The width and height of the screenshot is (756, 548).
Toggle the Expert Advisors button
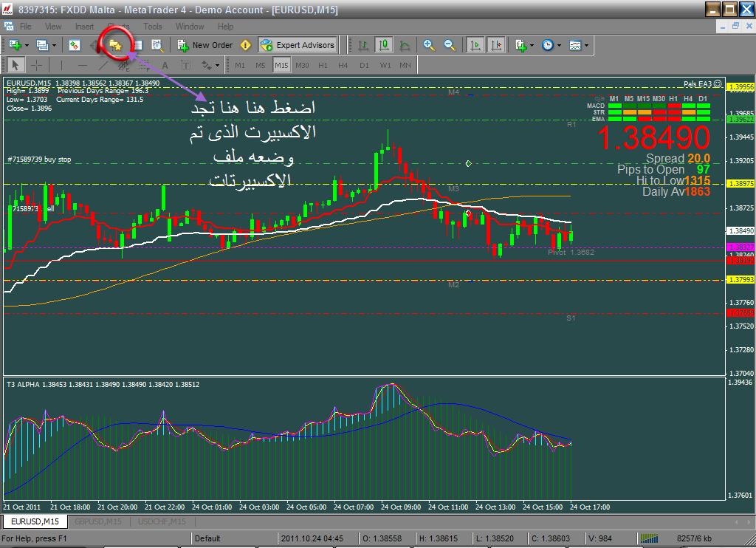pyautogui.click(x=298, y=45)
